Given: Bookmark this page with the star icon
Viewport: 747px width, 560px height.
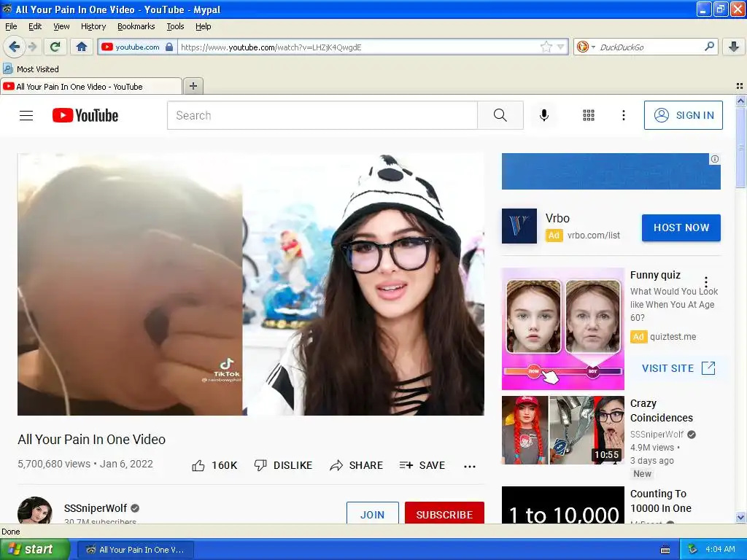Looking at the screenshot, I should [546, 47].
